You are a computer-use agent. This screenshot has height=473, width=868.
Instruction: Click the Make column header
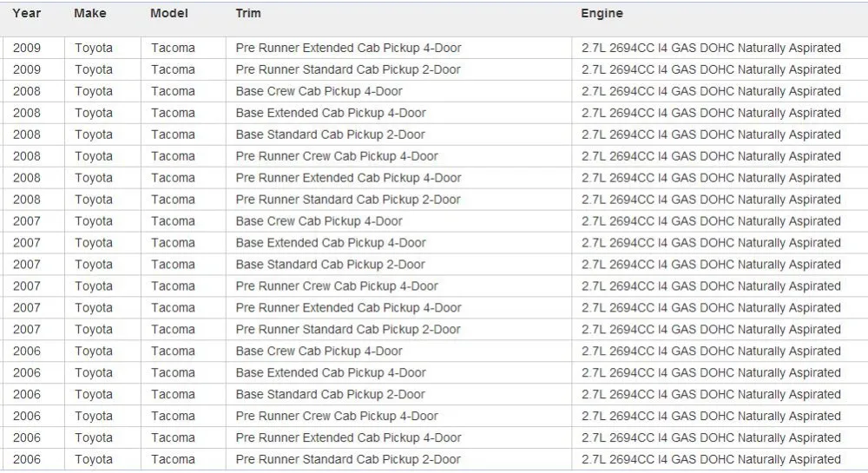tap(89, 13)
